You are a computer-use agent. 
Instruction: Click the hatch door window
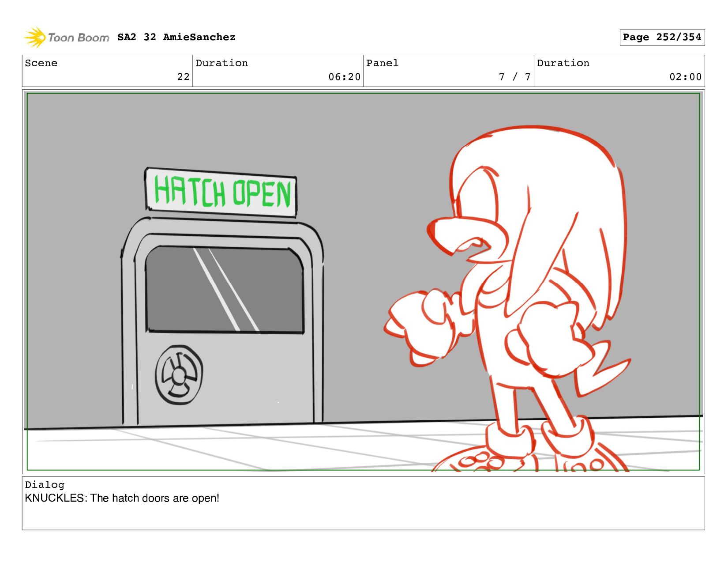pyautogui.click(x=225, y=289)
